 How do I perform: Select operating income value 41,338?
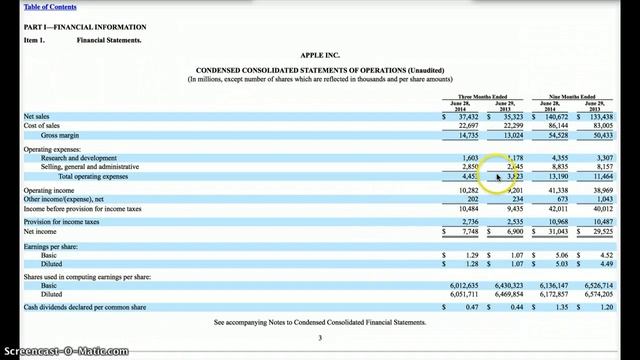(558, 191)
